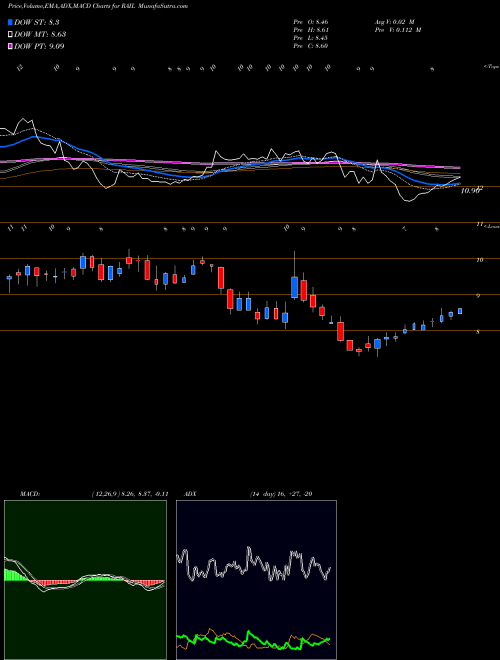Click the 'Avg V: 0.02 M' volume text
Viewport: 500px width, 660px height.
tap(396, 22)
